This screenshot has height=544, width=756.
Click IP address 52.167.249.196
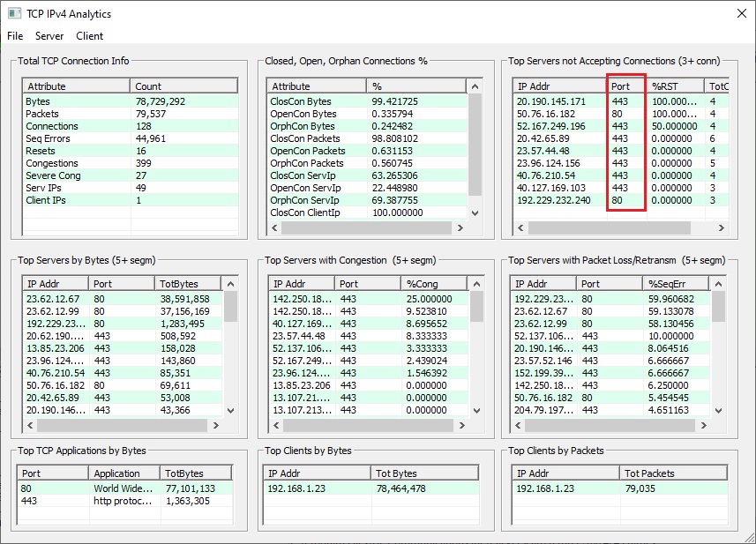pos(551,126)
